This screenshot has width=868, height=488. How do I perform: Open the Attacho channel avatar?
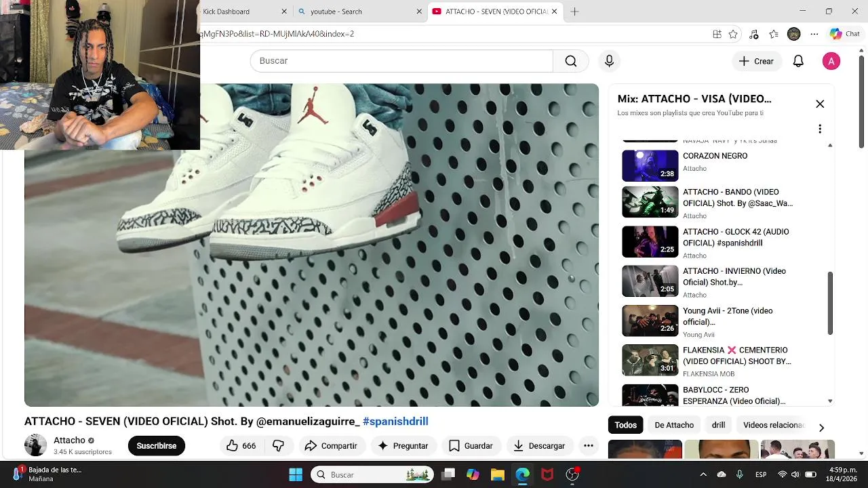[x=35, y=445]
